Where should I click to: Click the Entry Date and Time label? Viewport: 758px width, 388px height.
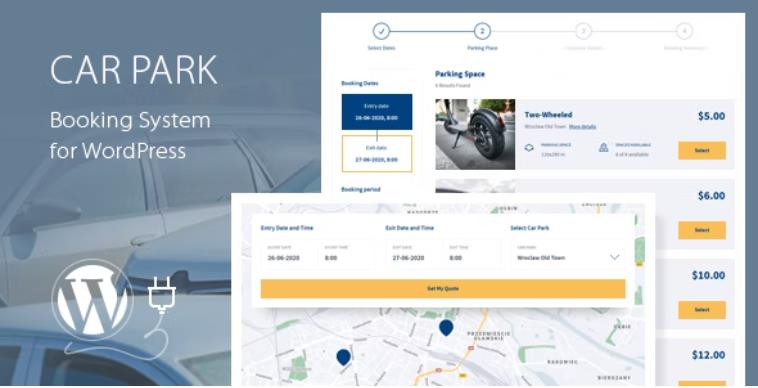(x=287, y=228)
